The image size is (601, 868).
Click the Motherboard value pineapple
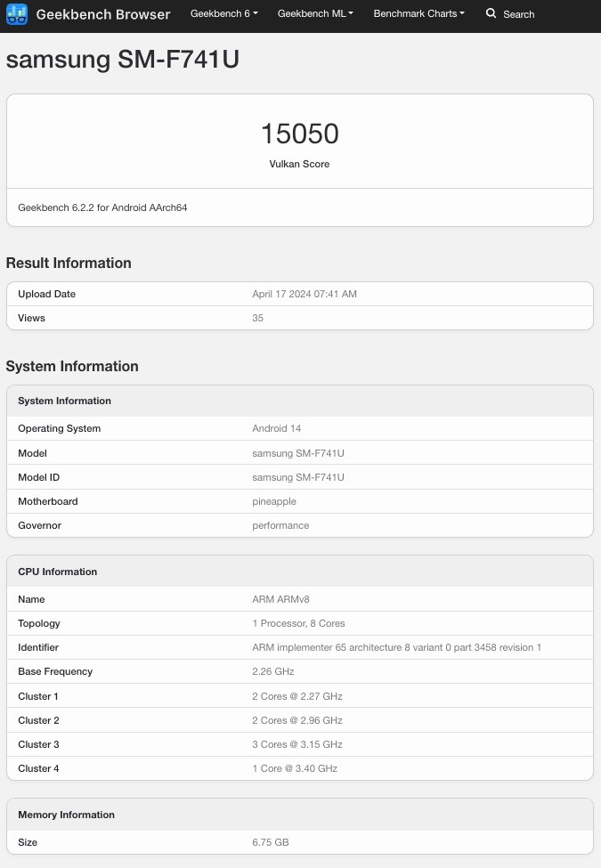pos(274,501)
